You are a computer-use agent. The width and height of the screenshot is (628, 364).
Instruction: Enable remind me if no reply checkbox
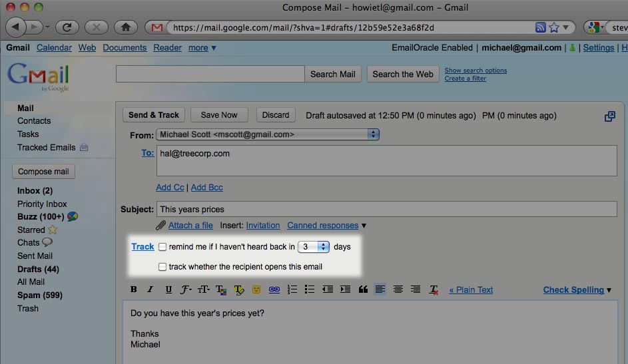(162, 247)
